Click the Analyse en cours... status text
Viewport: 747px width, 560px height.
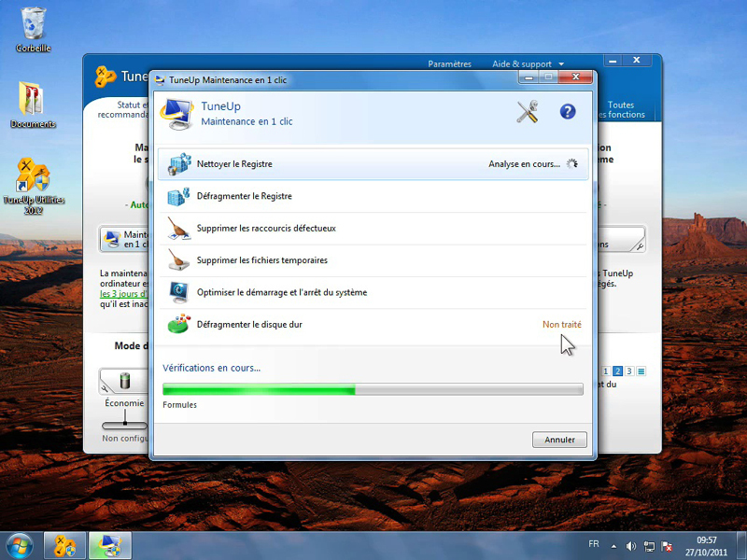[524, 164]
